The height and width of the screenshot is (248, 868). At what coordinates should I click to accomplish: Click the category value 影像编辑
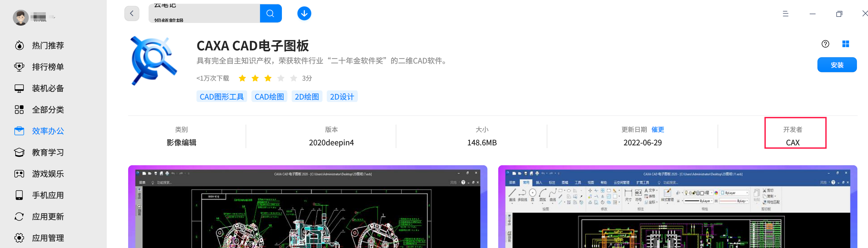(181, 143)
